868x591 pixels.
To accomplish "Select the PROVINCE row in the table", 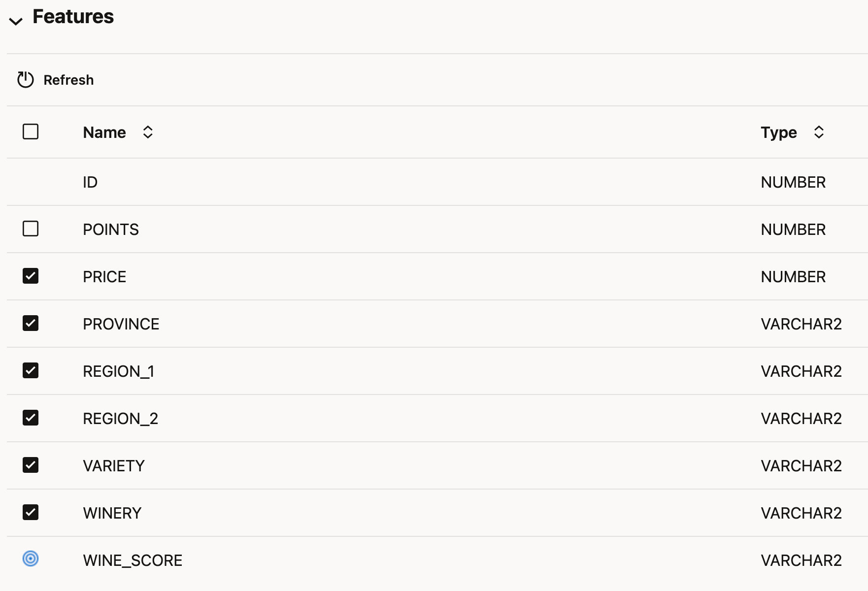I will pos(121,324).
